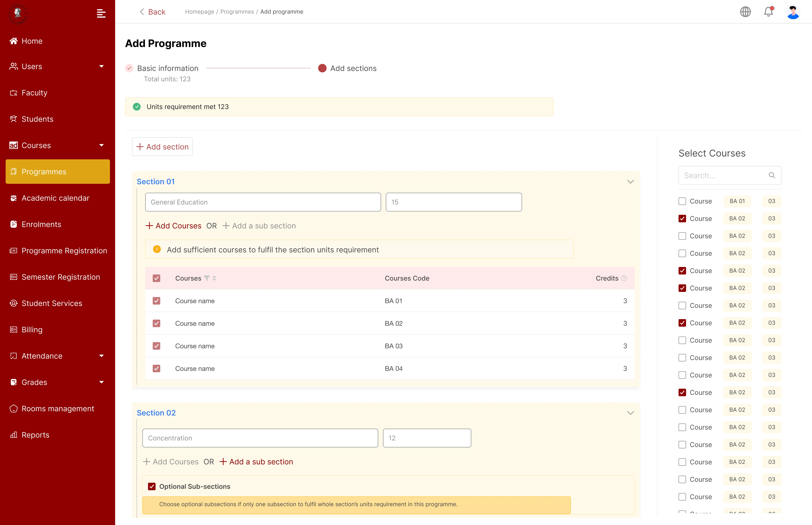Click the Credits help question icon
812x525 pixels.
[624, 278]
